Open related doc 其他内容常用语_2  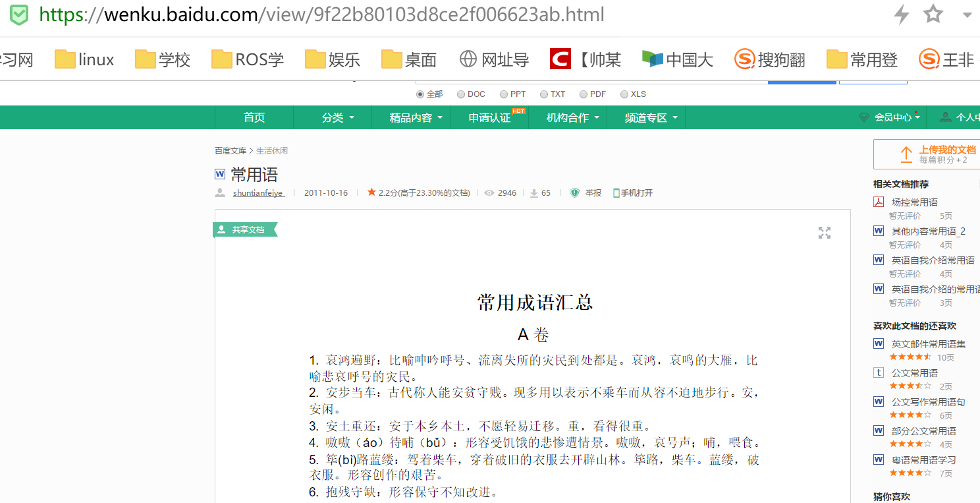929,231
